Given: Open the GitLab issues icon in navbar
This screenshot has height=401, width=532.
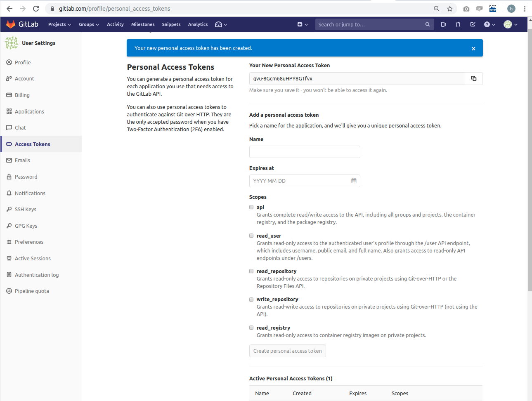Looking at the screenshot, I should click(443, 24).
